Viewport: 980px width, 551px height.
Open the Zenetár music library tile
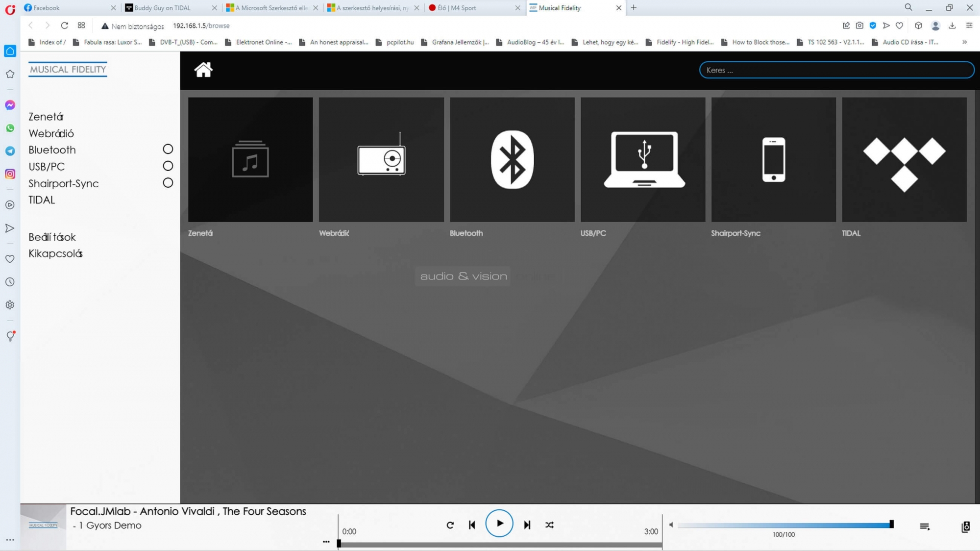(250, 159)
